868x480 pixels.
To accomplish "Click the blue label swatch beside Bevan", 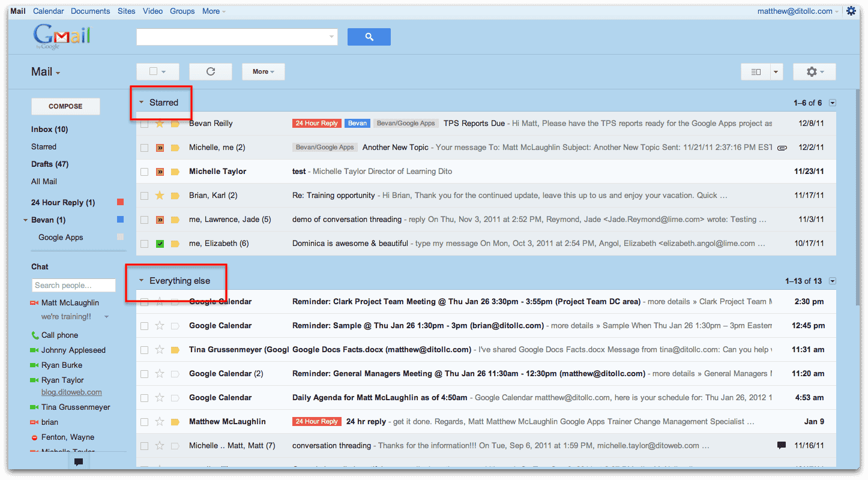I will coord(119,219).
